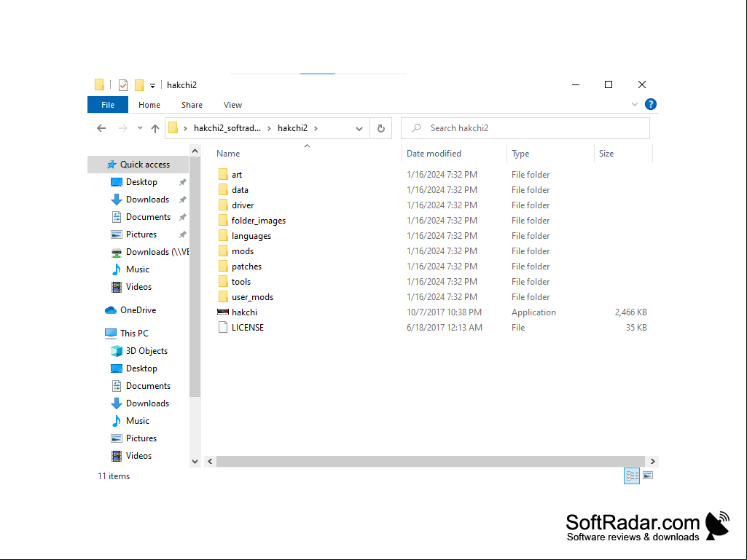Select the art folder icon

pos(223,174)
